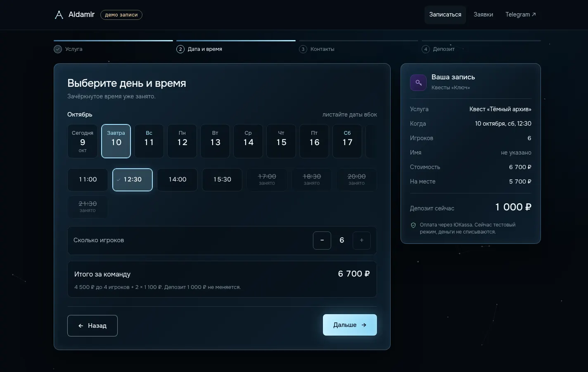Click the deposit amount 1 000 ₽
Viewport: 588px width, 372px height.
pos(513,207)
